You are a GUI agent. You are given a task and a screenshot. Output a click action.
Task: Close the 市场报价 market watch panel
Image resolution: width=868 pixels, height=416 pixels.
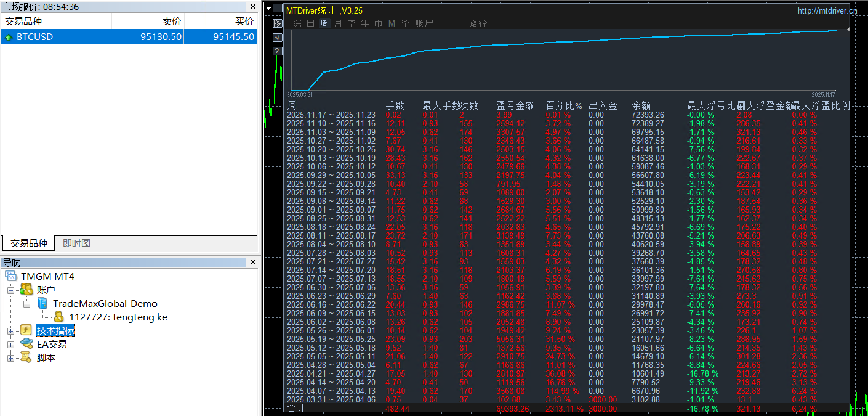252,7
